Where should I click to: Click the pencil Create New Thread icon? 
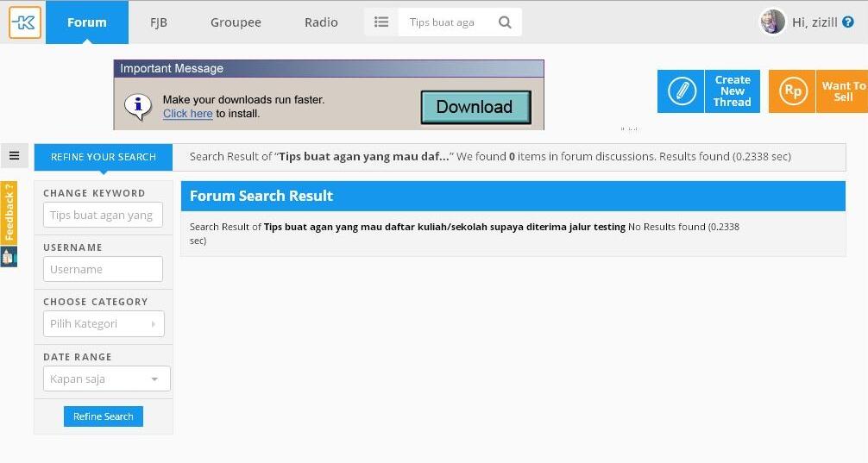point(681,91)
